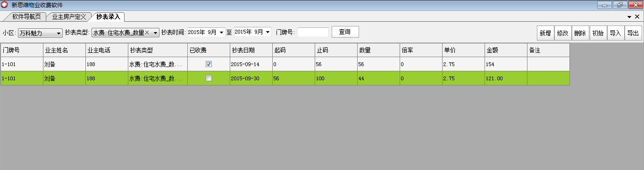Click 止码 cell showing 100
The width and height of the screenshot is (644, 170).
pyautogui.click(x=336, y=78)
